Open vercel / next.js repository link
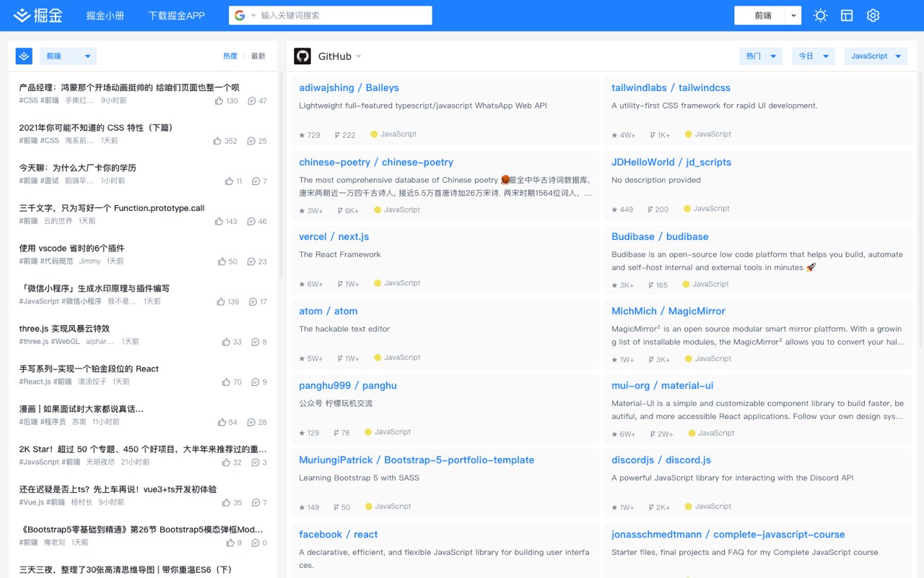 coord(334,236)
